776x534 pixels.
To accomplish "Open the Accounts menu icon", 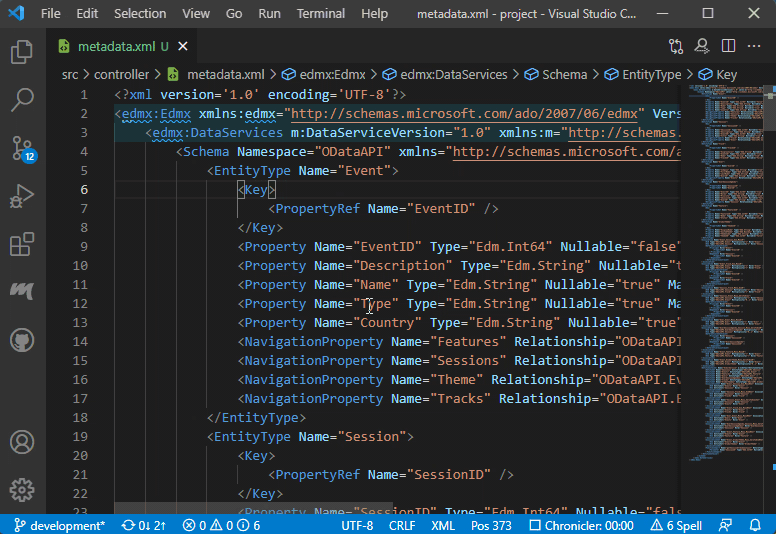I will click(22, 442).
